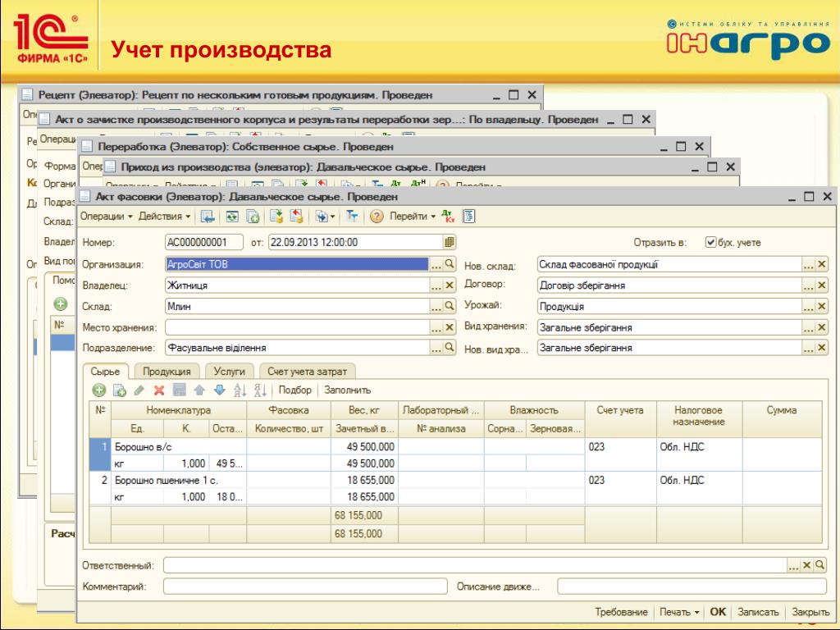Expand the Печать dropdown at the bottom
The width and height of the screenshot is (840, 630).
click(x=680, y=612)
